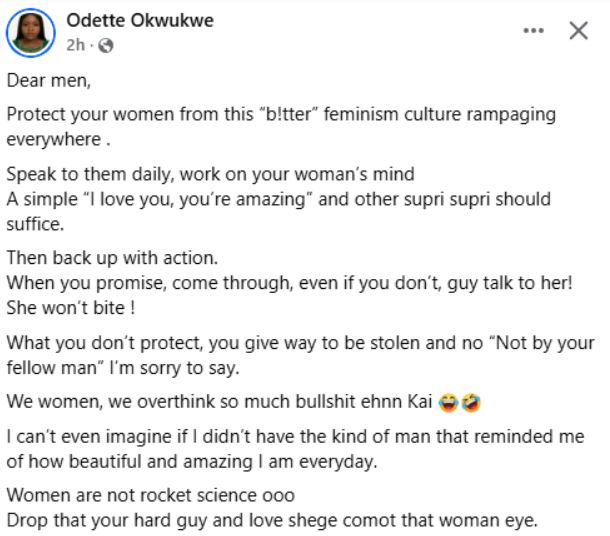Screen dimensions: 610x536
Task: Open the three-dot post options menu
Action: (x=535, y=31)
